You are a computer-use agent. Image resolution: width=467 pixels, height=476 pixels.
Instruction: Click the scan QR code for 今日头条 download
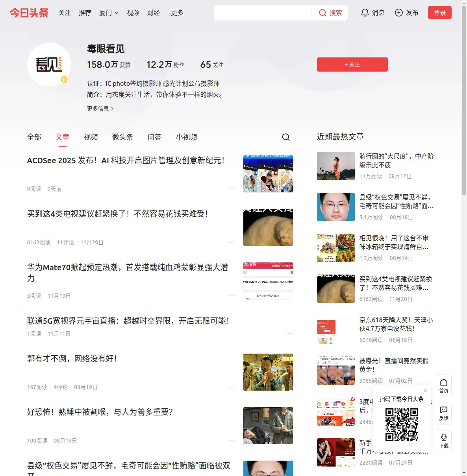point(402,424)
